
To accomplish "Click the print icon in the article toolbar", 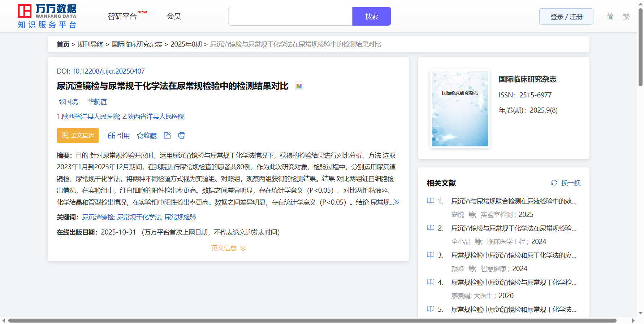I will pos(182,135).
